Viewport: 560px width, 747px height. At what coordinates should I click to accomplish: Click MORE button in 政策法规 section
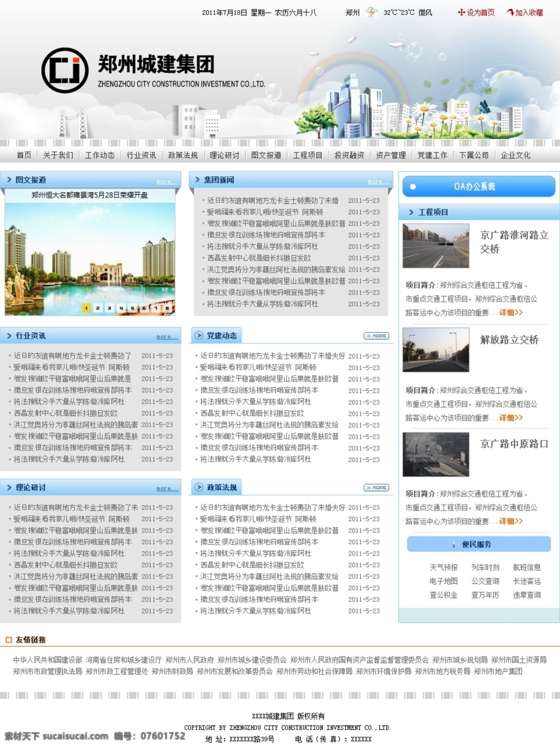[377, 487]
